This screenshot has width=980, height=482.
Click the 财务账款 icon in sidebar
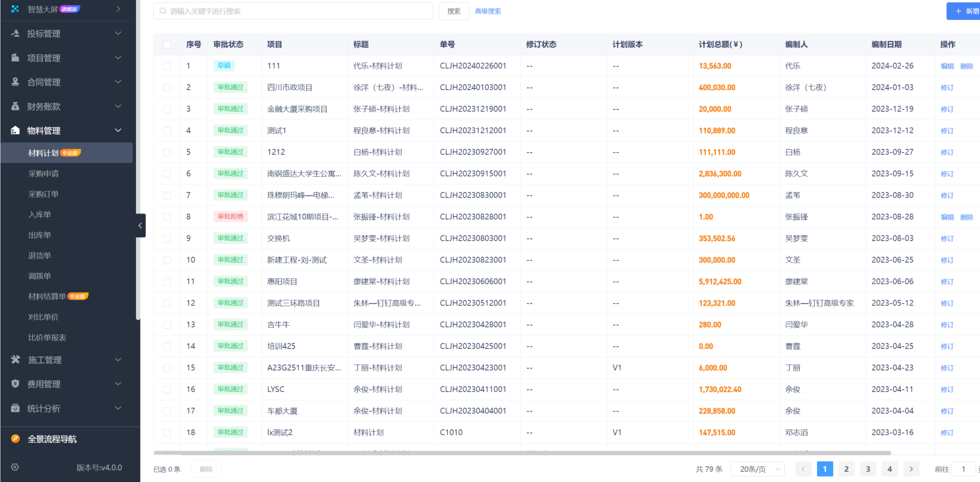[15, 106]
